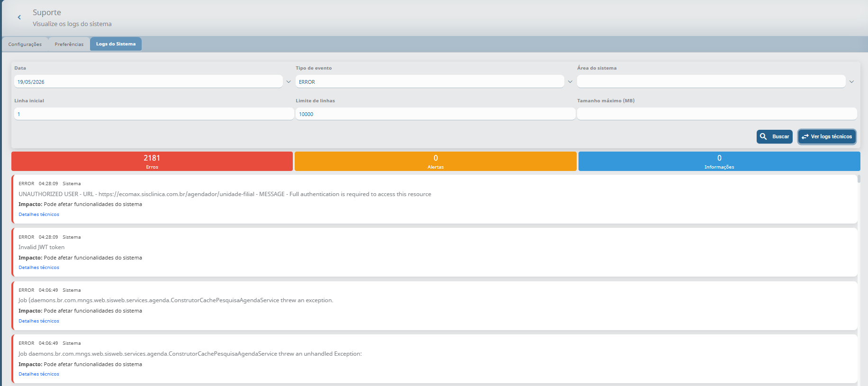Focus the Área do sistema field
The image size is (868, 386).
click(711, 81)
